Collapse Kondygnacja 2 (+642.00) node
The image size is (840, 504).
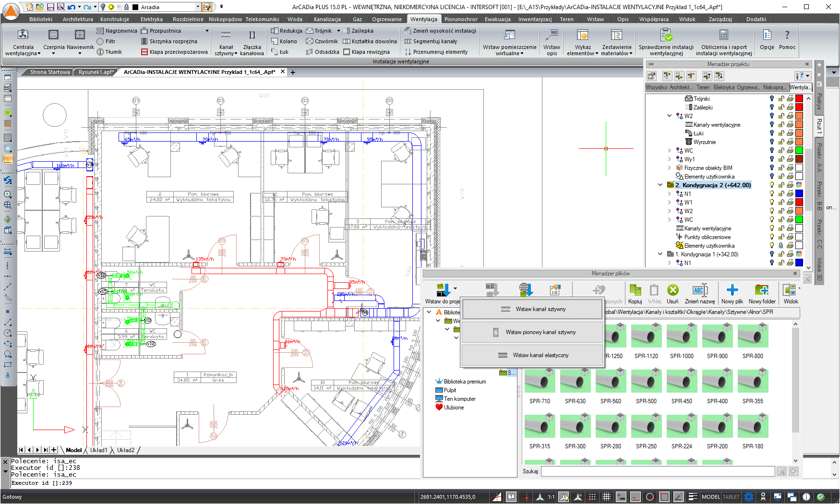pos(660,185)
